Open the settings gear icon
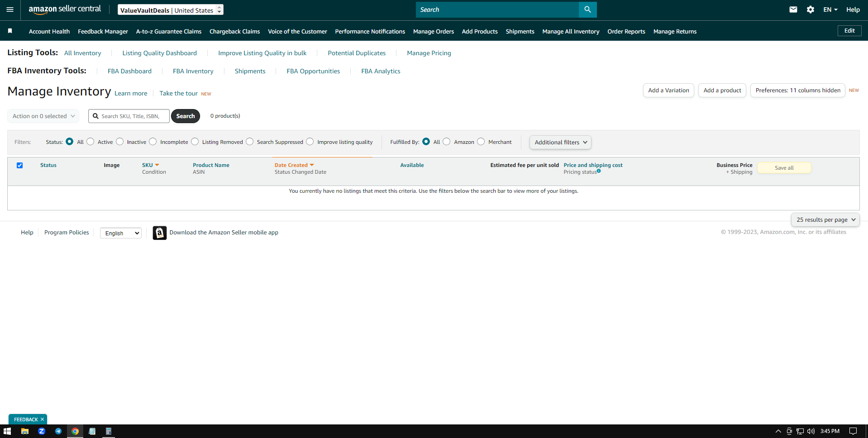The width and height of the screenshot is (868, 438). coord(810,10)
